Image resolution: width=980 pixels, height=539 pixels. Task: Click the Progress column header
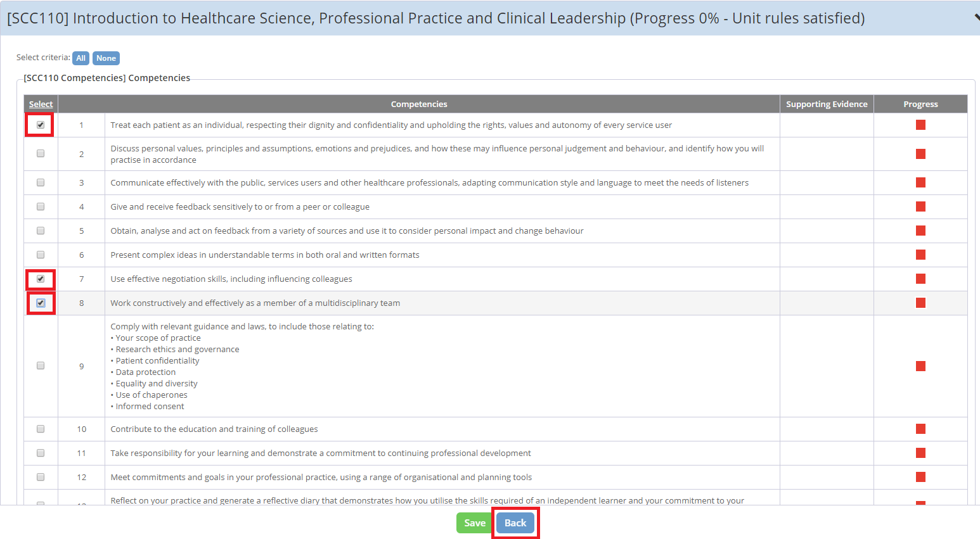pyautogui.click(x=920, y=104)
